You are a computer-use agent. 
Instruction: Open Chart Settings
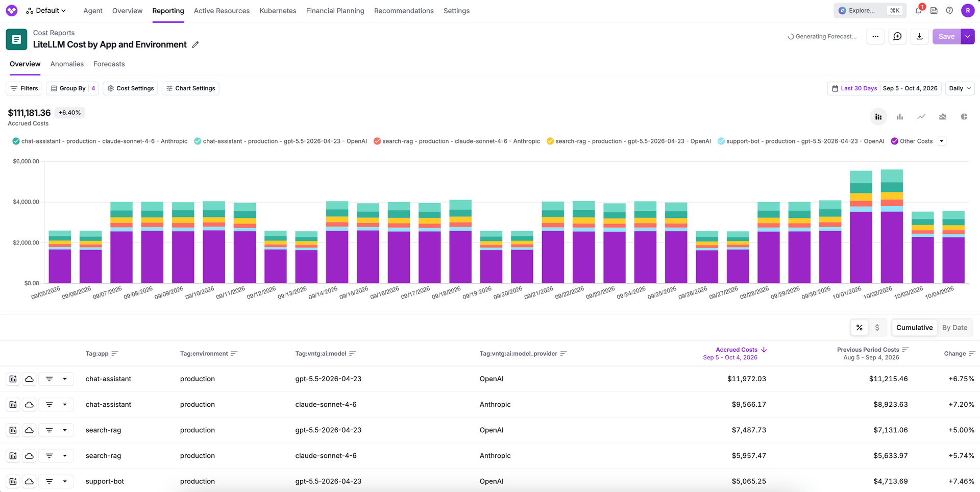tap(190, 88)
